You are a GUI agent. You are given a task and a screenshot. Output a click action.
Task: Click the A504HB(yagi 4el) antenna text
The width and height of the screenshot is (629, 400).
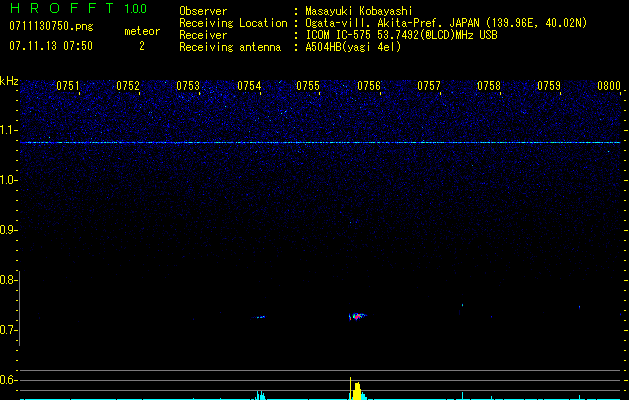coord(353,47)
